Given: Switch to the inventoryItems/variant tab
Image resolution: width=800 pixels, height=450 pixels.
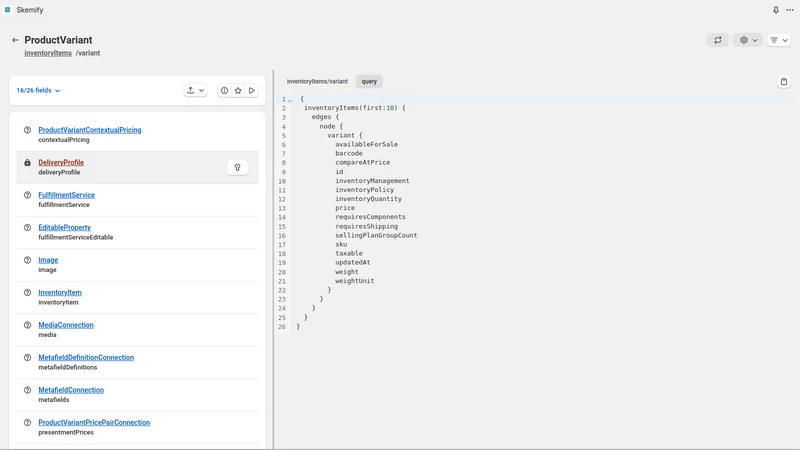Looking at the screenshot, I should [x=317, y=82].
